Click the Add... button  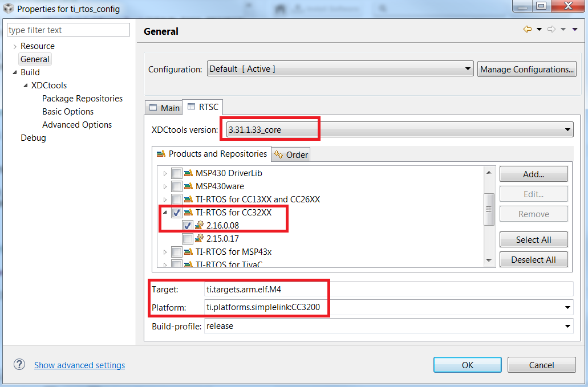tap(534, 174)
